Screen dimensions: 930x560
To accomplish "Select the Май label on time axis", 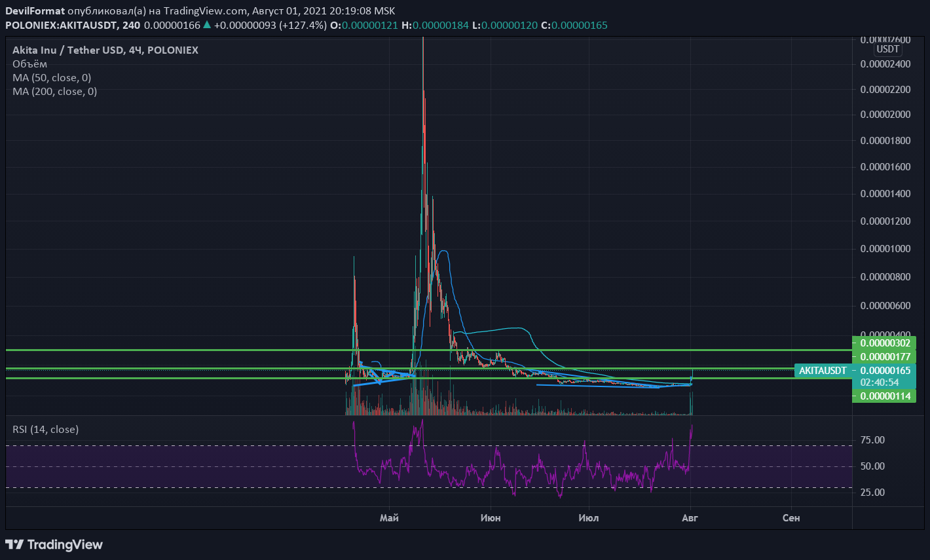I will 389,518.
